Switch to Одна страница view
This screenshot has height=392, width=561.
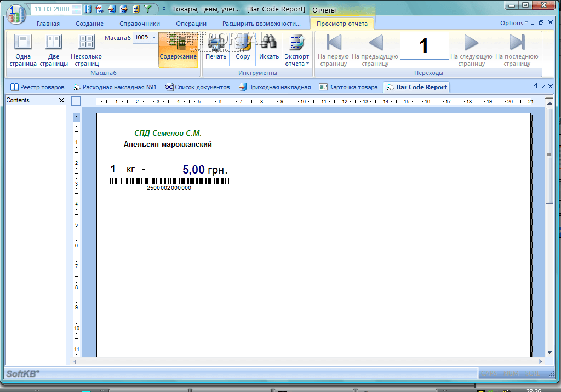[x=23, y=50]
